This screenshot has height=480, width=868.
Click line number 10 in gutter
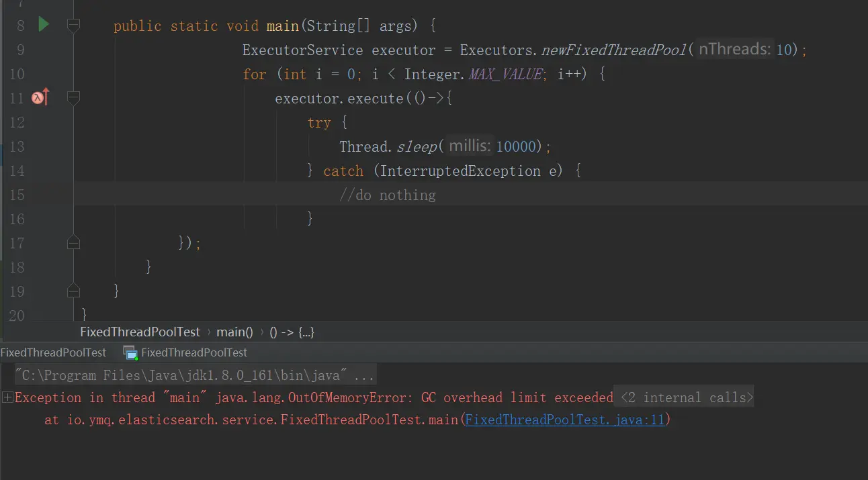click(16, 74)
